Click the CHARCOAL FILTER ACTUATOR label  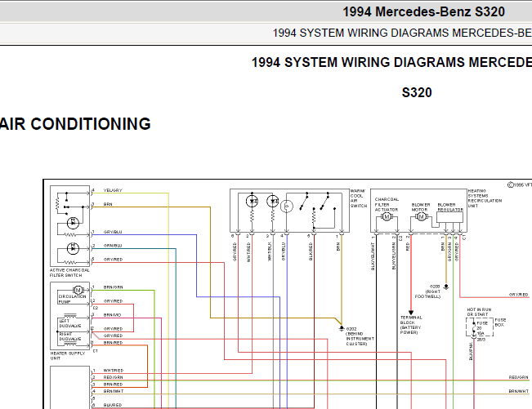point(387,205)
